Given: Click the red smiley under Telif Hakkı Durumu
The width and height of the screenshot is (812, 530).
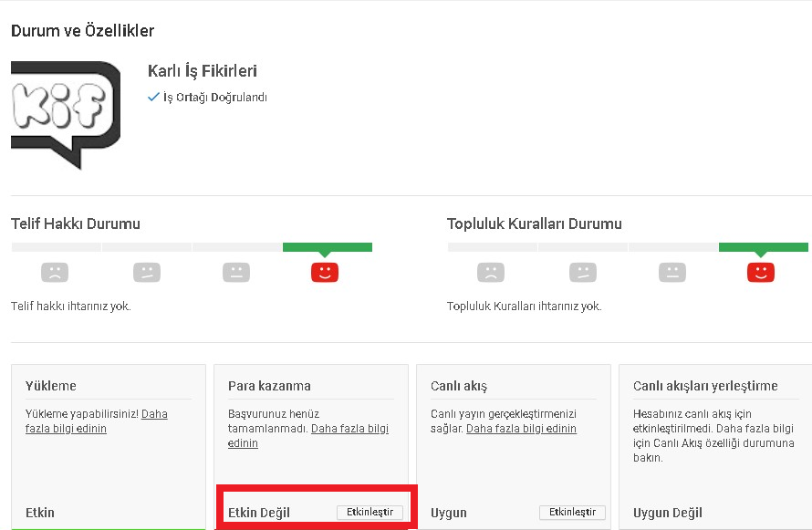Looking at the screenshot, I should (325, 272).
